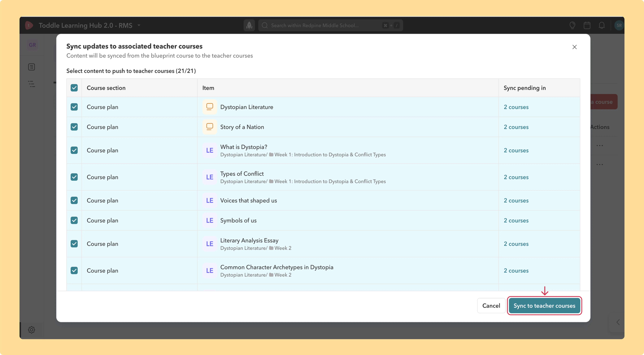The width and height of the screenshot is (644, 355).
Task: Open the outline hierarchy icon in sidebar
Action: pyautogui.click(x=32, y=84)
